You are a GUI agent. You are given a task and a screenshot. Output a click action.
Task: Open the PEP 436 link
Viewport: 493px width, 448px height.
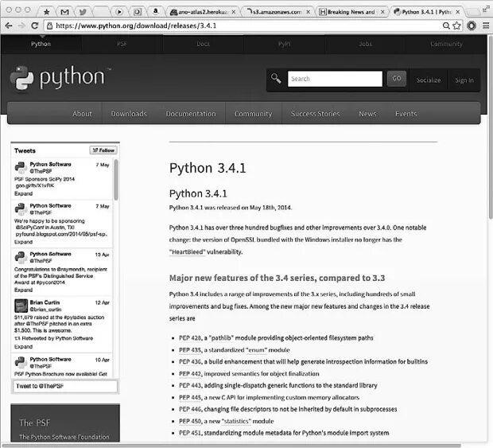pos(190,361)
